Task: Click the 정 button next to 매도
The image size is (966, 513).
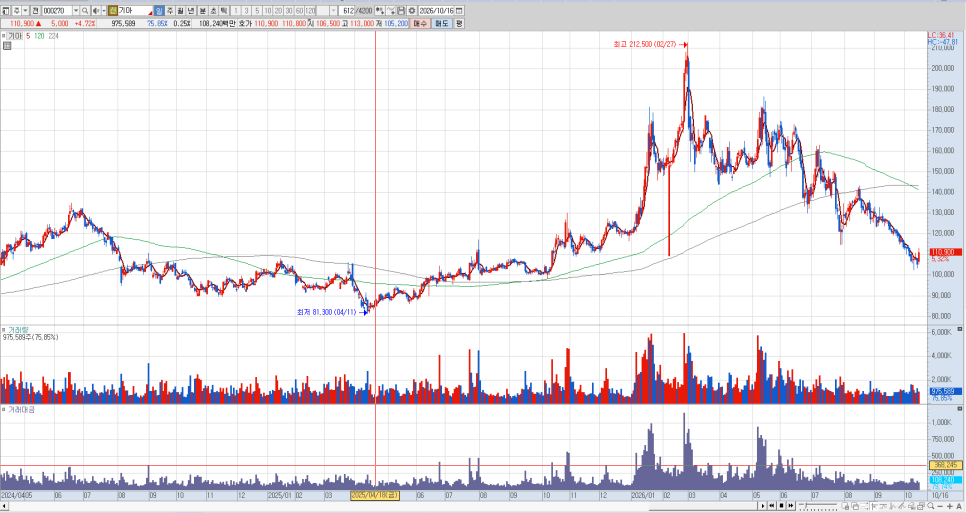Action: 459,23
